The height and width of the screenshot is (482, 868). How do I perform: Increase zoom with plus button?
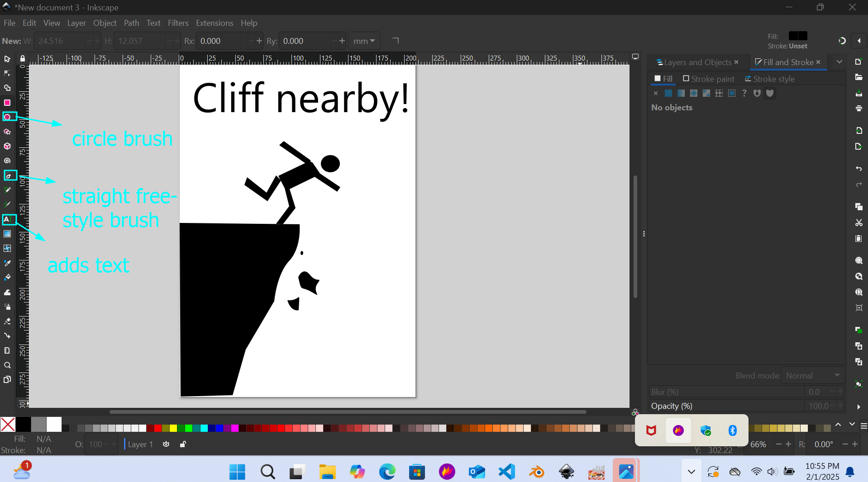pos(788,444)
